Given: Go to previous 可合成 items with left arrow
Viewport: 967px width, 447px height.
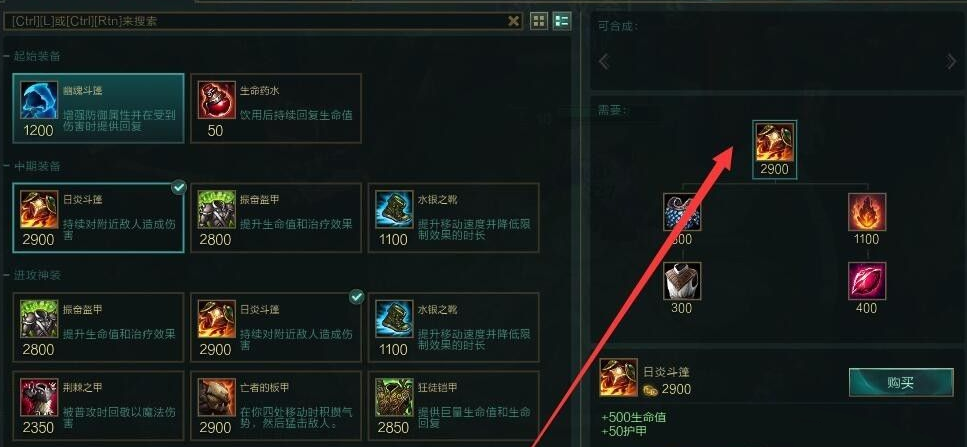Looking at the screenshot, I should tap(604, 61).
